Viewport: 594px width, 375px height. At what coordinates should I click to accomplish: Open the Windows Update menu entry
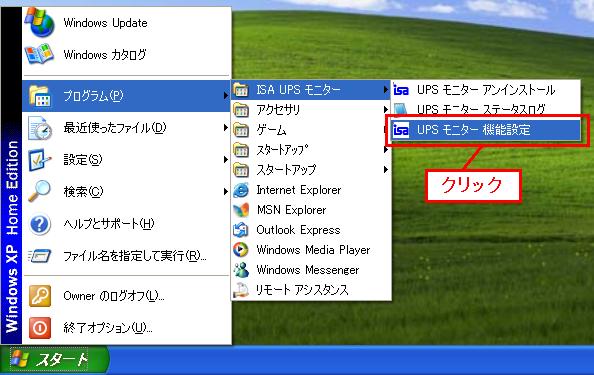click(x=127, y=23)
